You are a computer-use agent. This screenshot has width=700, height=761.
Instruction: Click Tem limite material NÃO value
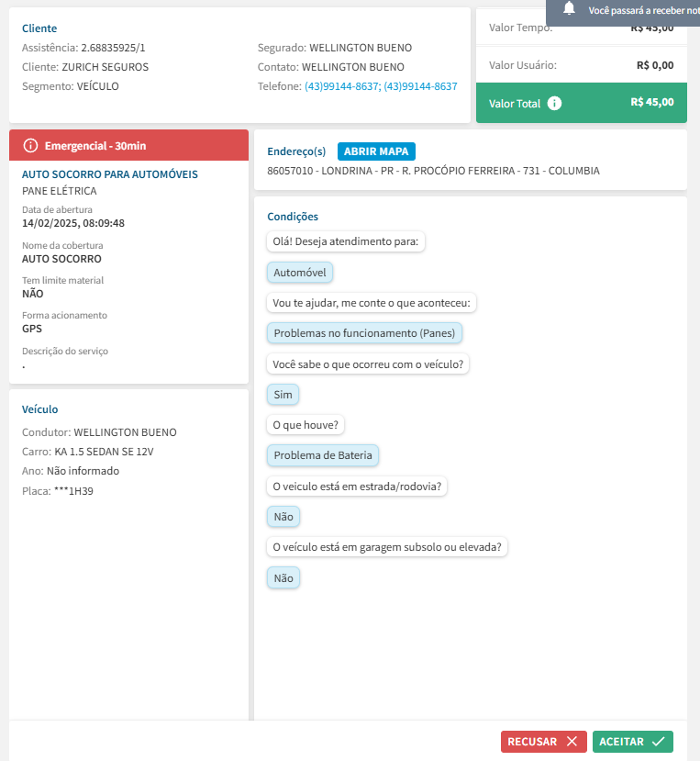[32, 294]
